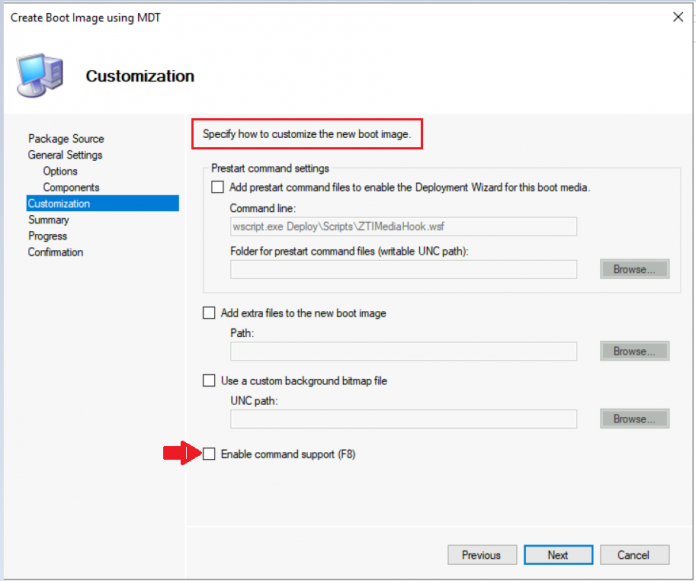
Task: Open General Settings step
Action: [x=65, y=155]
